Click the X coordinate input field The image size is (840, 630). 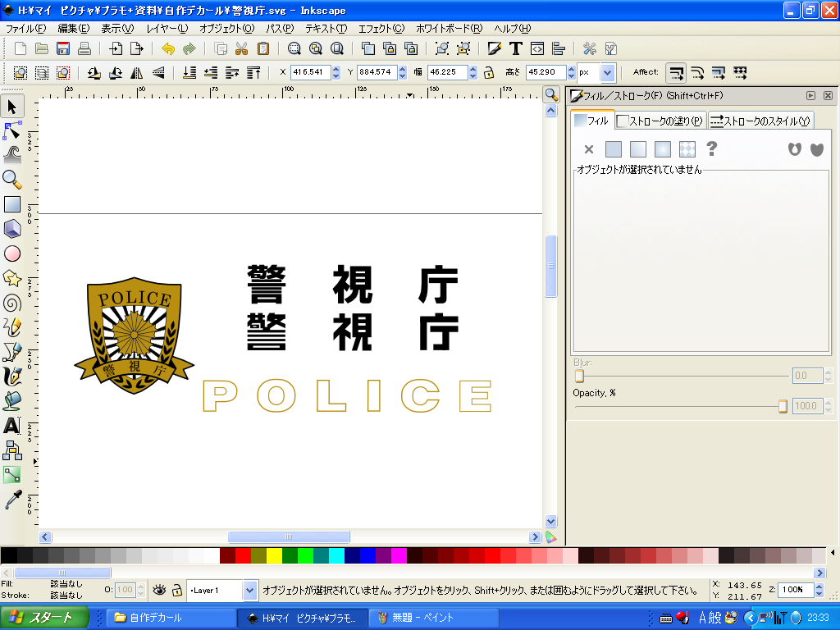tap(311, 72)
